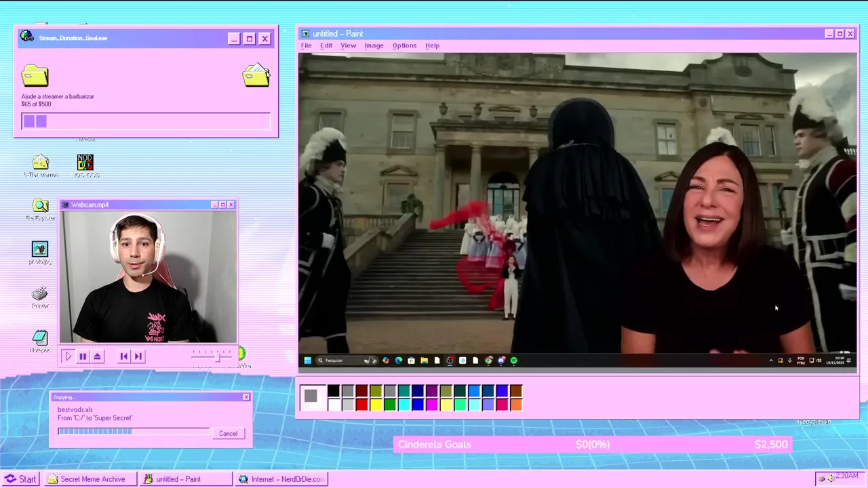Open Google Chrome in canvas taskbar
This screenshot has height=488, width=868.
488,361
